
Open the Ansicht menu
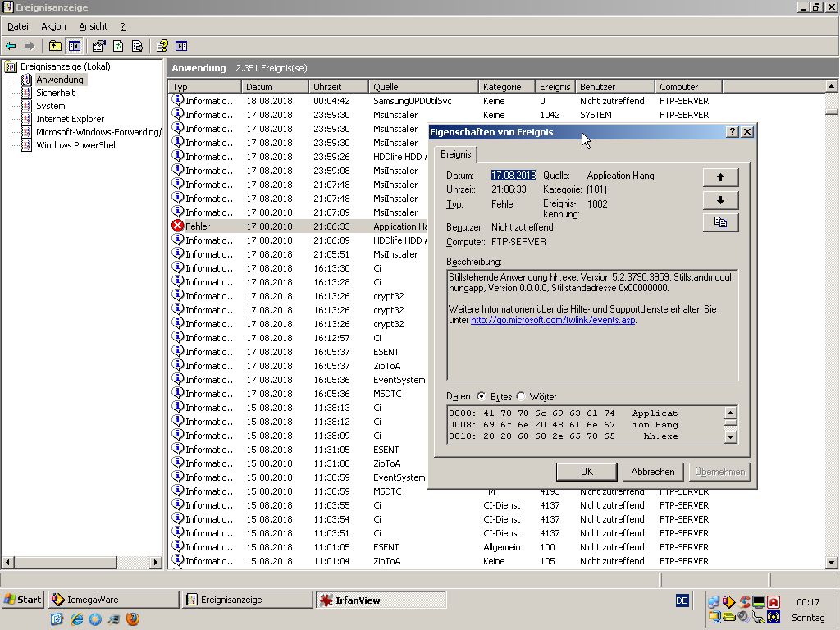(93, 26)
